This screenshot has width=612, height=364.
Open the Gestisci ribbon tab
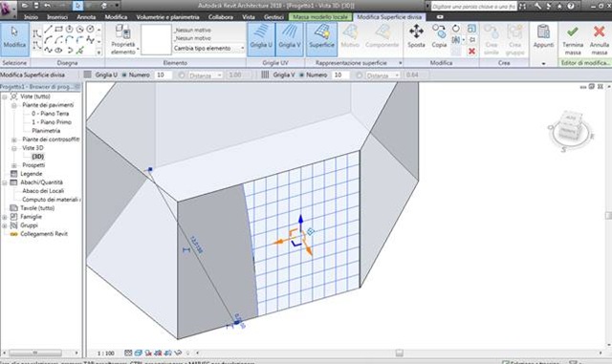click(x=273, y=17)
